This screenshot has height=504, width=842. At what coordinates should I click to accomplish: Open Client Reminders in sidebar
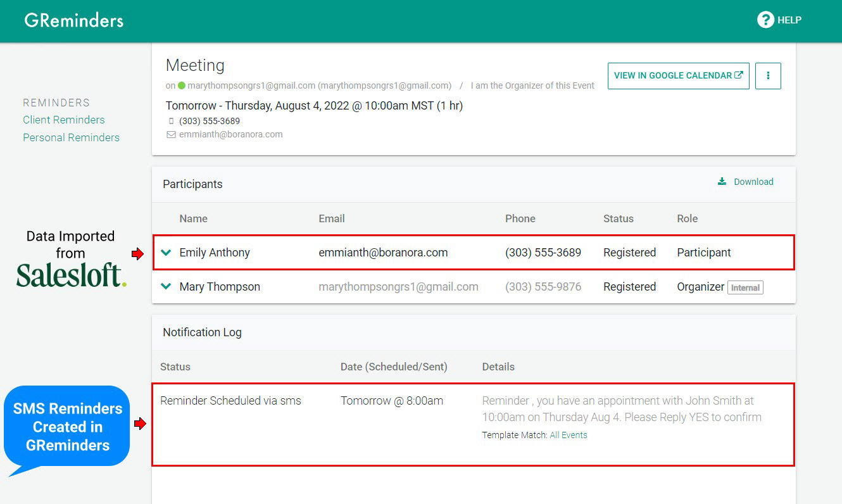64,120
